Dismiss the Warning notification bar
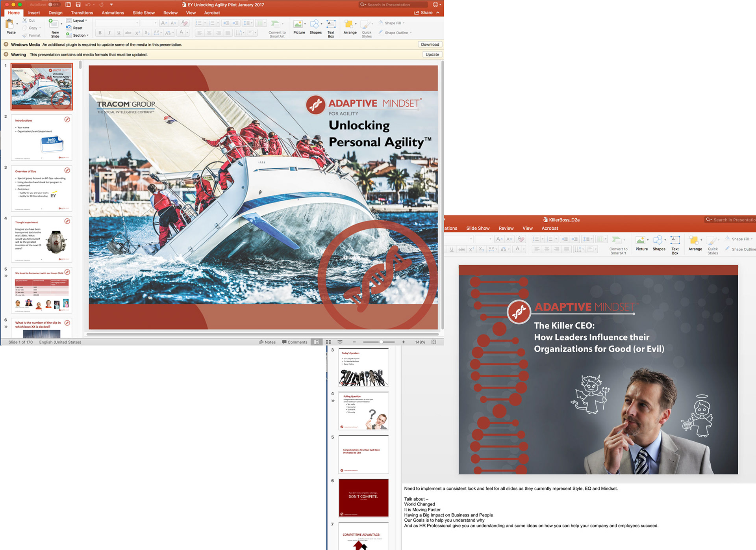The height and width of the screenshot is (550, 756). 6,54
